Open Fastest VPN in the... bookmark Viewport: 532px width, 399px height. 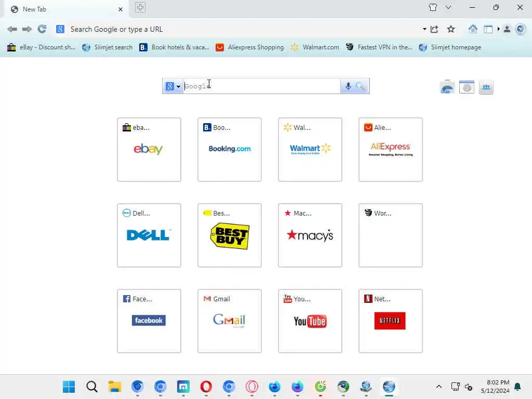(379, 47)
